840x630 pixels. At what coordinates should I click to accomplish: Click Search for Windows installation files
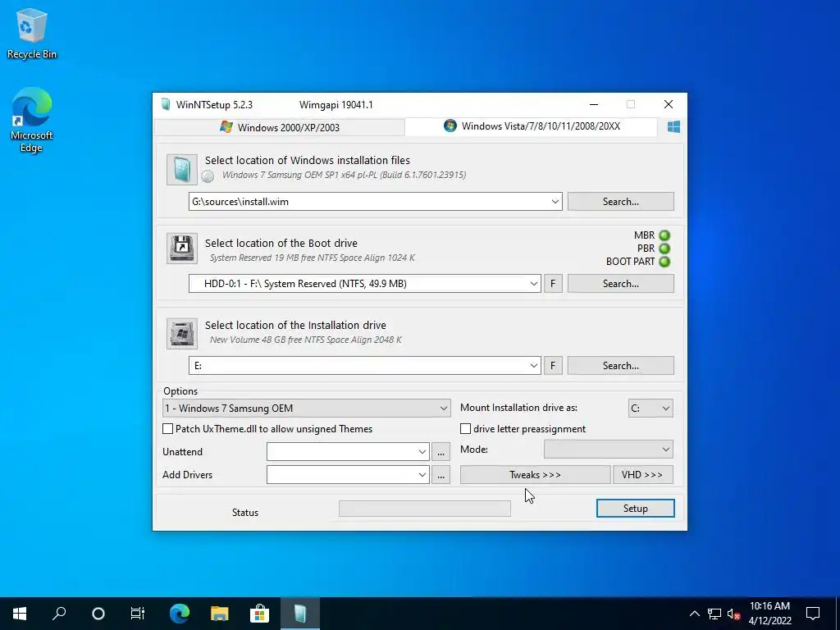(620, 202)
